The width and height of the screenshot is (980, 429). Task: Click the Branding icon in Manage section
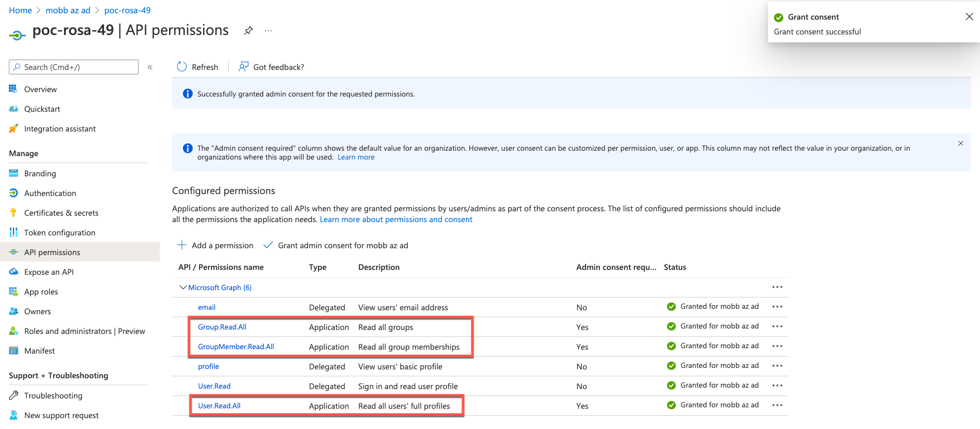[13, 173]
